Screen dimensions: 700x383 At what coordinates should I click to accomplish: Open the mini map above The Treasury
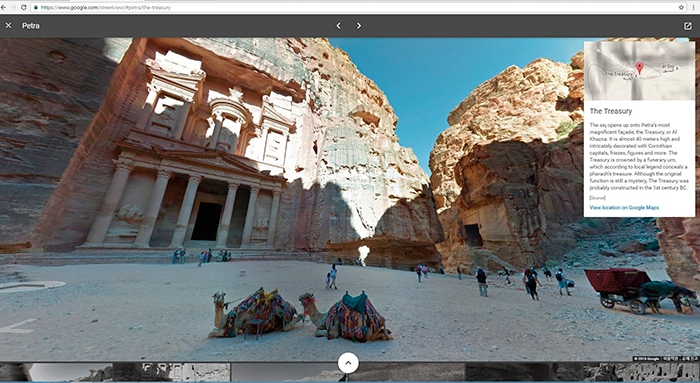pos(639,71)
